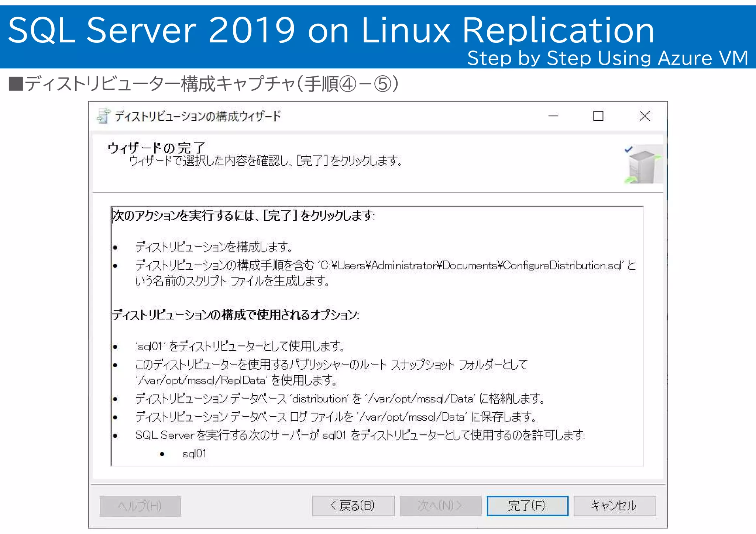Click the server graphic in the wizard header
Viewport: 756px width, 534px height.
[x=643, y=164]
